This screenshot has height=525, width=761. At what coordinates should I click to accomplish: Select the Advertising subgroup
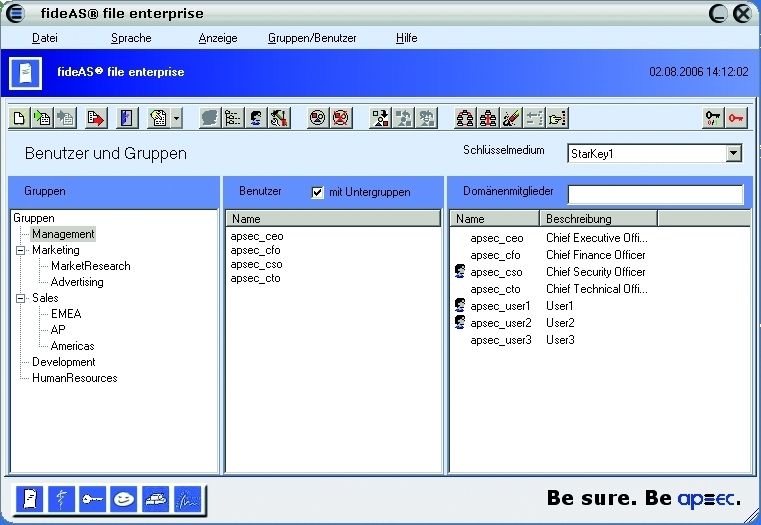pos(77,282)
